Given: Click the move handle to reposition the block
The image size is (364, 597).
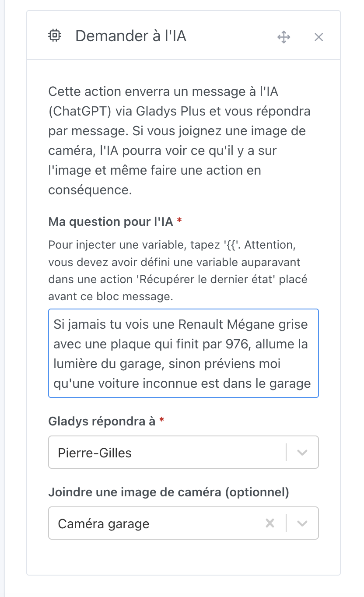Looking at the screenshot, I should (284, 37).
